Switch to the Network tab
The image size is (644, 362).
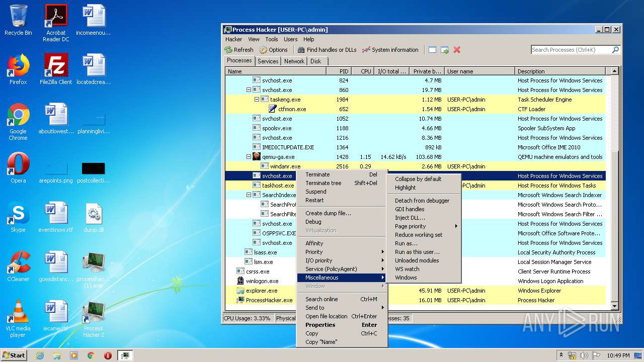pos(294,61)
